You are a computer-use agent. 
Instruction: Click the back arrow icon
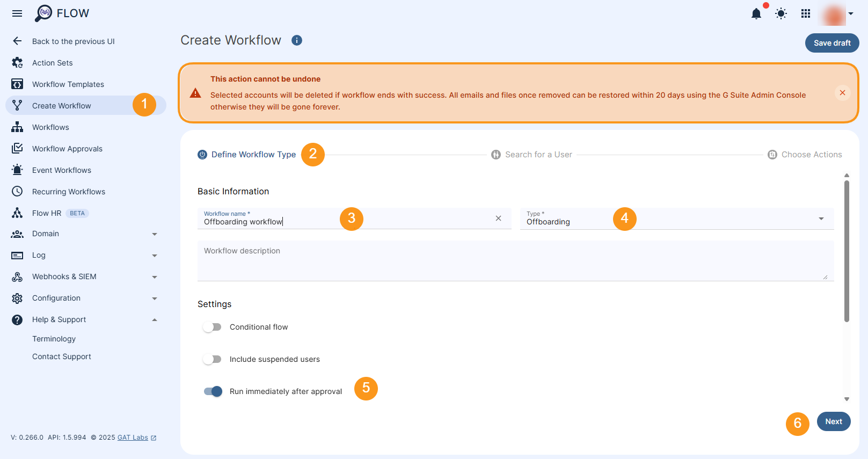(x=17, y=41)
